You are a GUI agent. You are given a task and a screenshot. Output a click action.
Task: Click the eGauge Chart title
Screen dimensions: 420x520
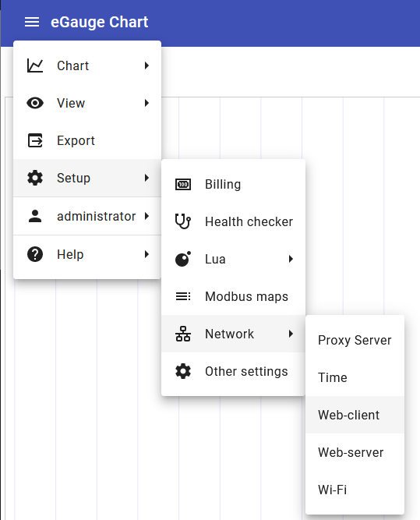coord(100,23)
